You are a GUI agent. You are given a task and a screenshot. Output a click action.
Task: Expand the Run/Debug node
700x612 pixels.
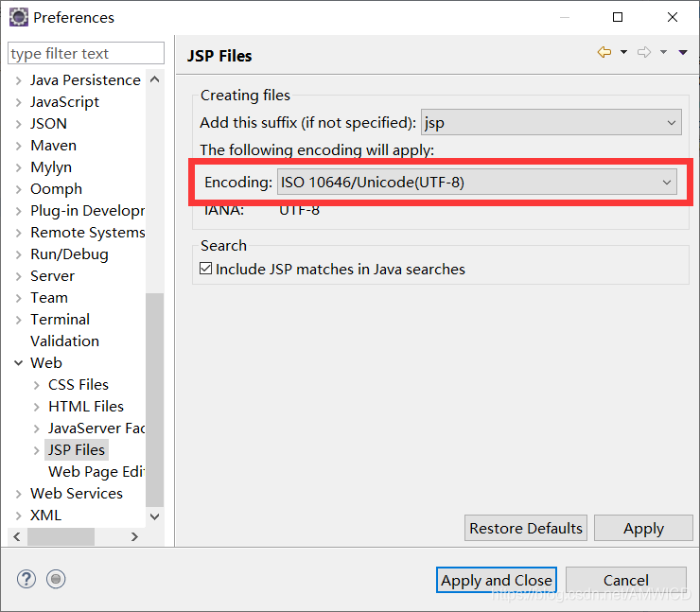click(18, 254)
